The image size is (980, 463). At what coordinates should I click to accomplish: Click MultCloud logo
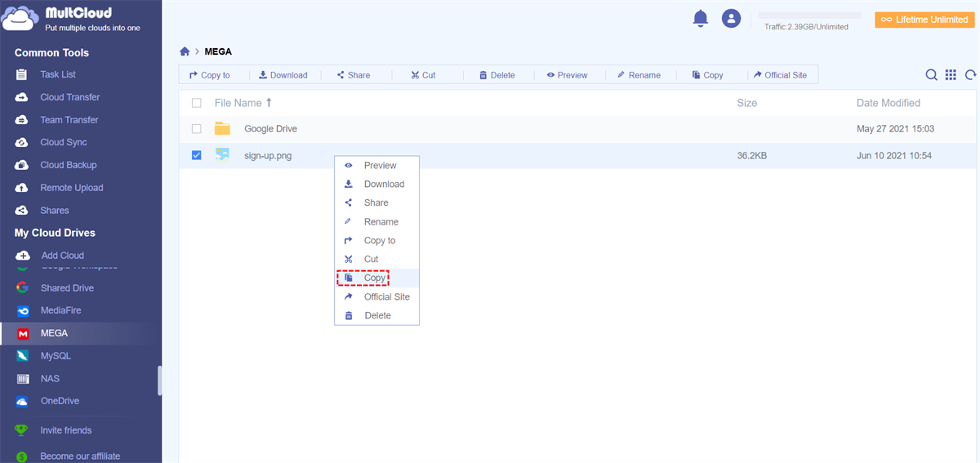pyautogui.click(x=71, y=18)
